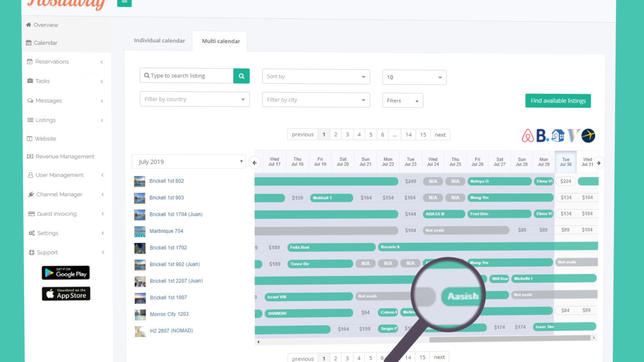Open Google Play store badge

point(66,273)
